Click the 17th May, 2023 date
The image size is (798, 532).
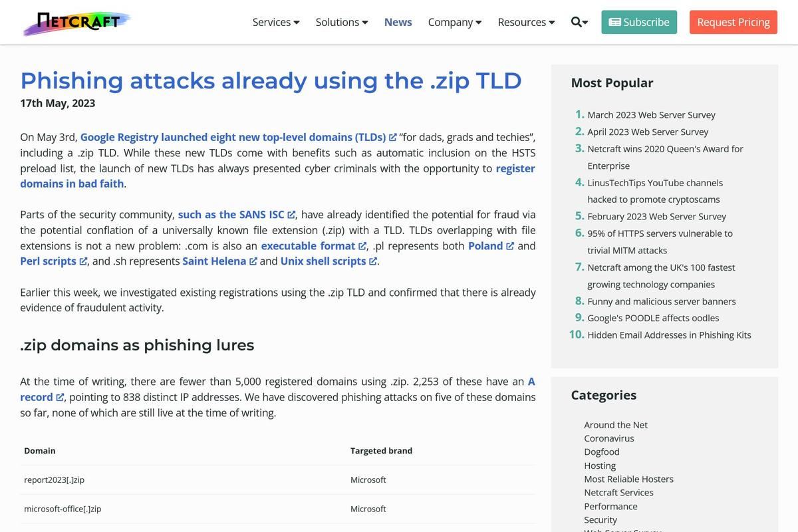click(x=57, y=103)
